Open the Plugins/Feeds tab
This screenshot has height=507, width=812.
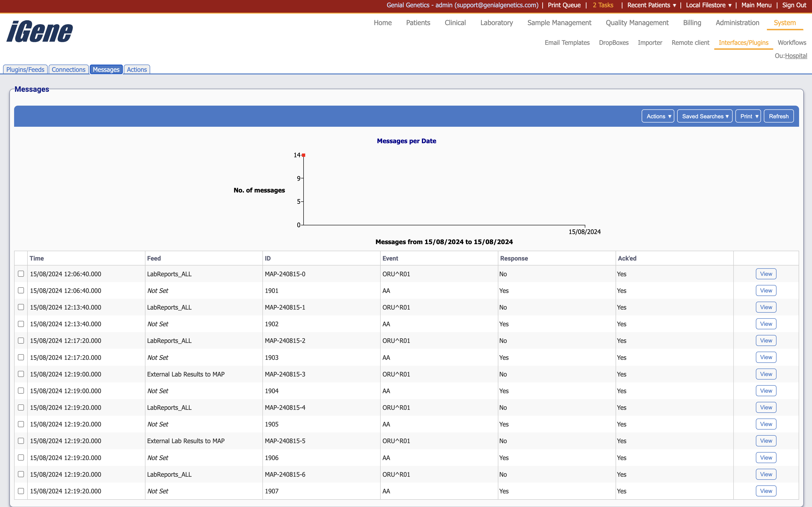point(25,69)
